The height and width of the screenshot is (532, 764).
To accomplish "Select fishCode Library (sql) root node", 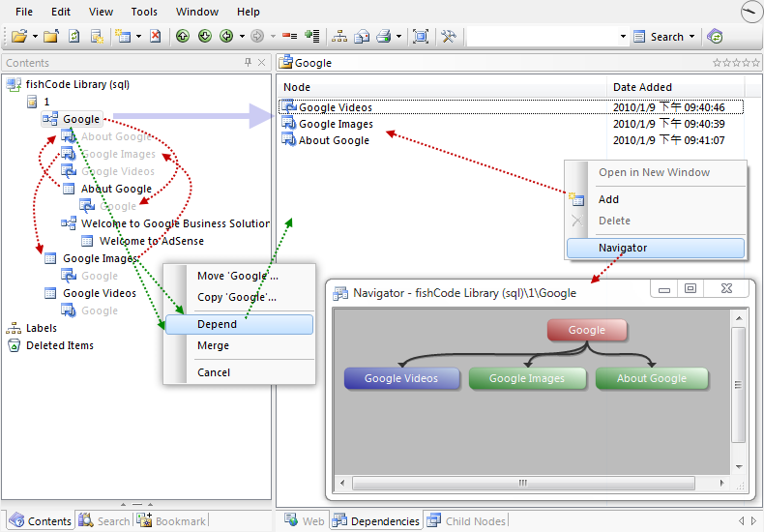I will tap(77, 84).
